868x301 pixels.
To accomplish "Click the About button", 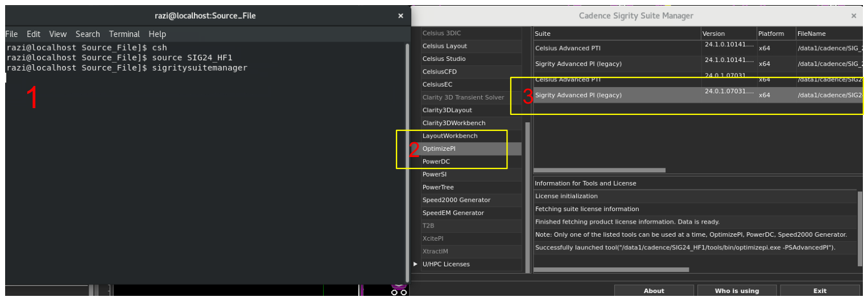I will point(654,291).
